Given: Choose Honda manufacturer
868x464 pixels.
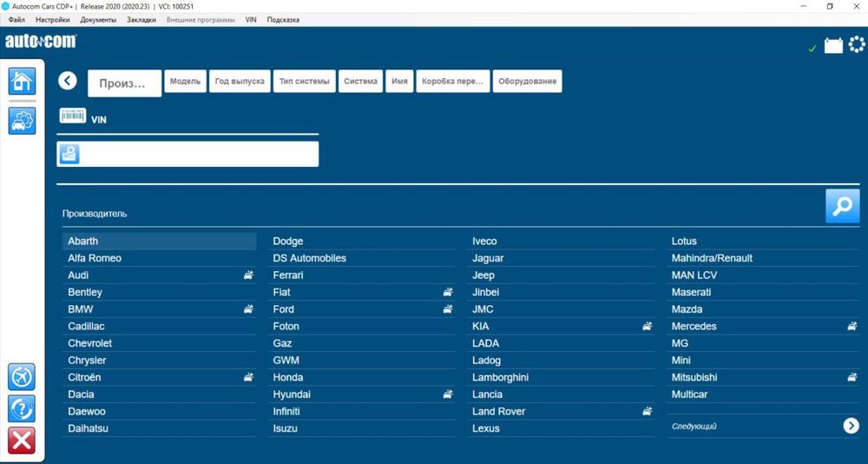Looking at the screenshot, I should click(x=361, y=377).
